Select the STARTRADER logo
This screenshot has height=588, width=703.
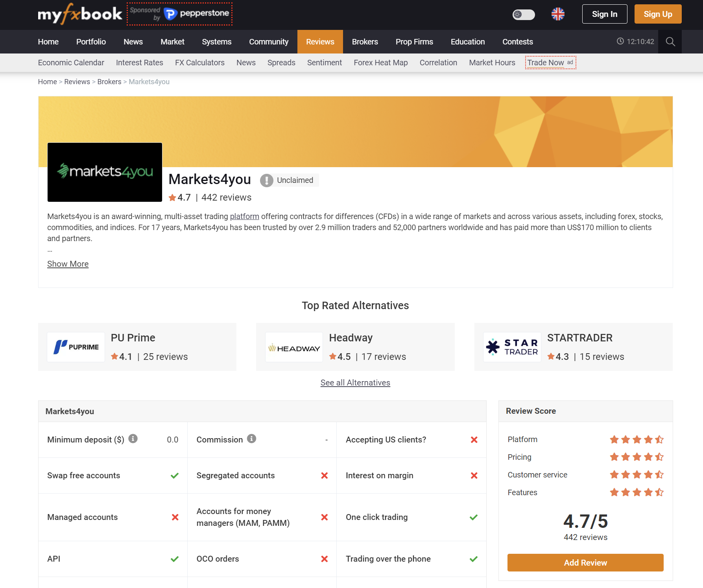click(x=512, y=347)
